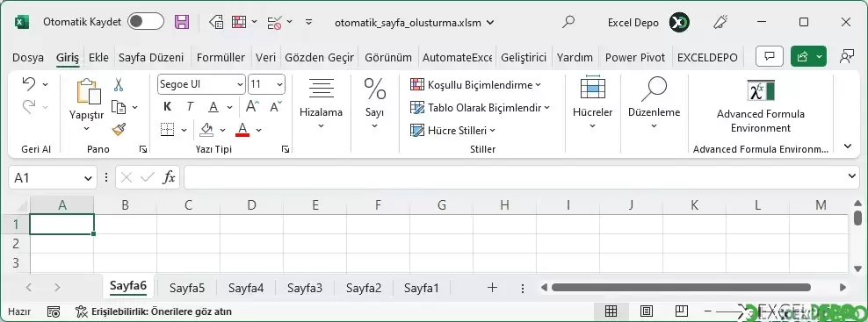Open search with the magnifier icon
Viewport: 868px width, 322px height.
[x=568, y=22]
